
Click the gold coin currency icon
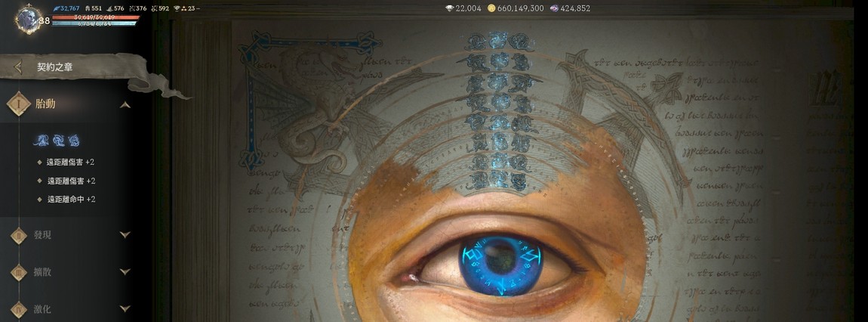(491, 8)
